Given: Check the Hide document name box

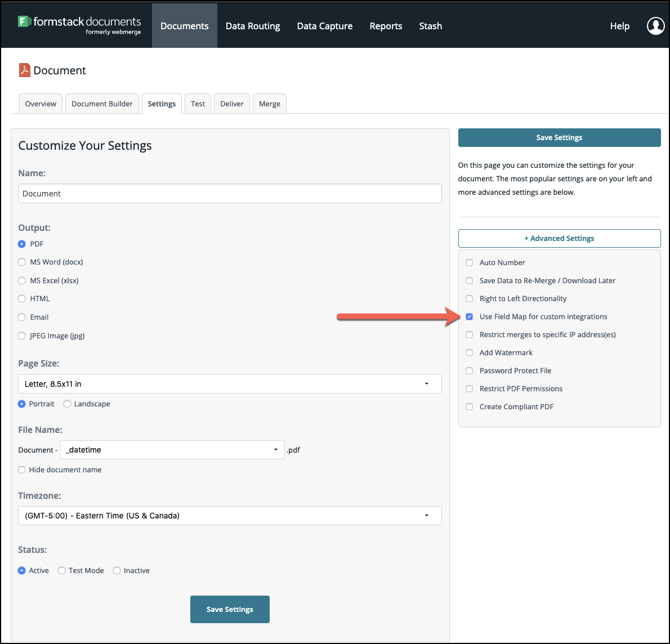Looking at the screenshot, I should tap(22, 470).
